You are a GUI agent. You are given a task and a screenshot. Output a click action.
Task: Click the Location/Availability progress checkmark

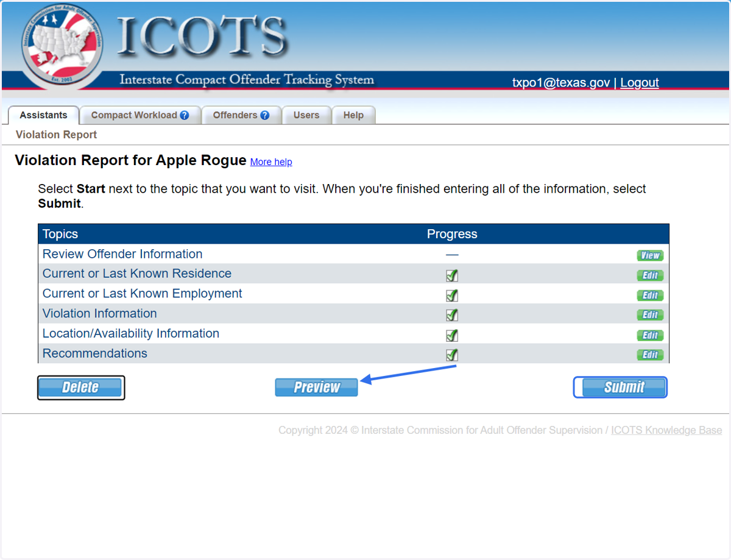pos(452,335)
